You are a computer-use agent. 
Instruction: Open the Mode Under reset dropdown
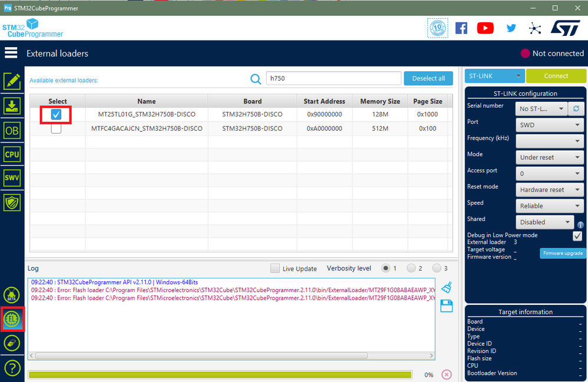pos(549,157)
